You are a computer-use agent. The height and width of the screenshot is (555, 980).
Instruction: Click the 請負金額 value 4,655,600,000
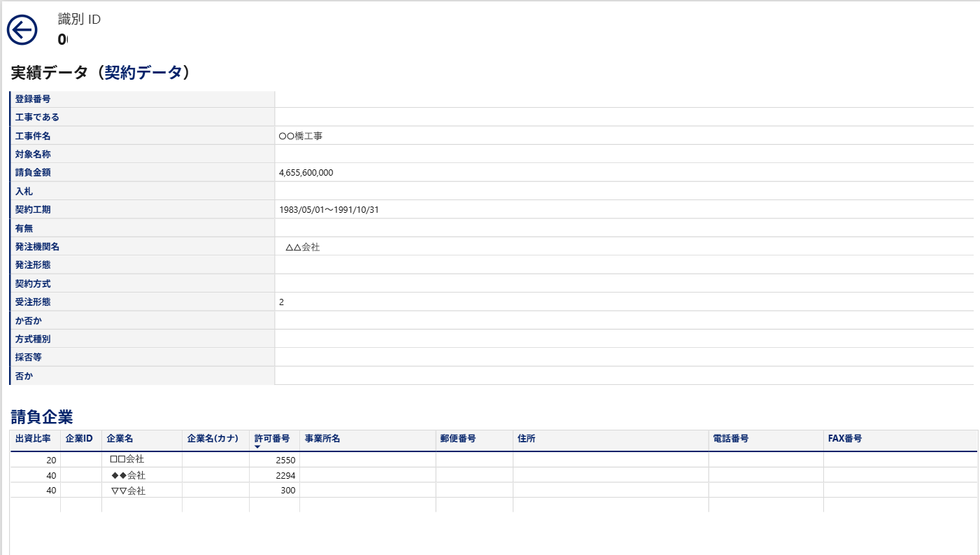(x=306, y=173)
